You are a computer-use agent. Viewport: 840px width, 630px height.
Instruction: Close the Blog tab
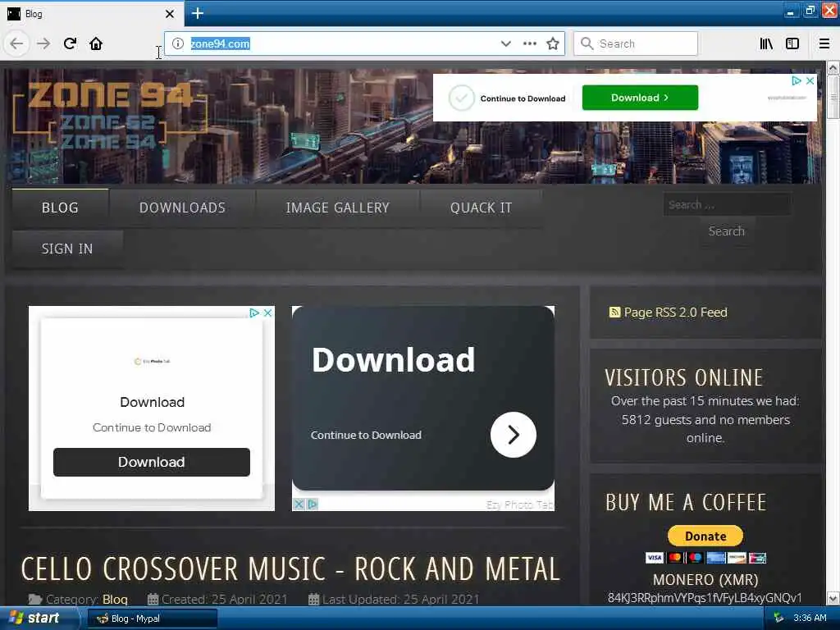tap(170, 14)
